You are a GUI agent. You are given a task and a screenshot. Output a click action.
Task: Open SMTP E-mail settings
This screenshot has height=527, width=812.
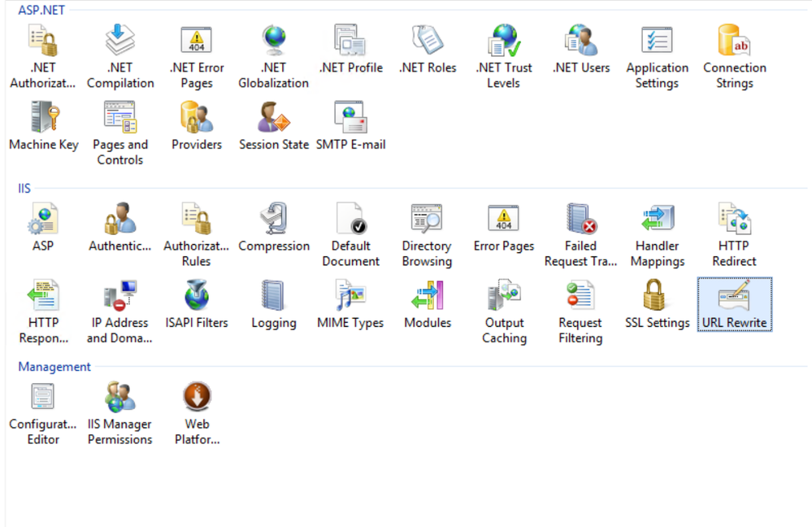point(350,126)
